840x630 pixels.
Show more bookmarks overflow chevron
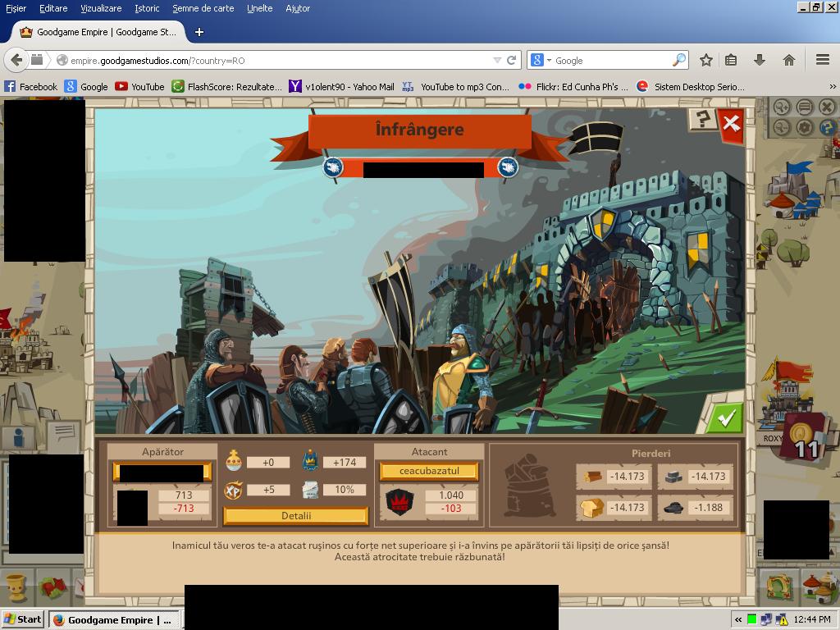[x=833, y=86]
